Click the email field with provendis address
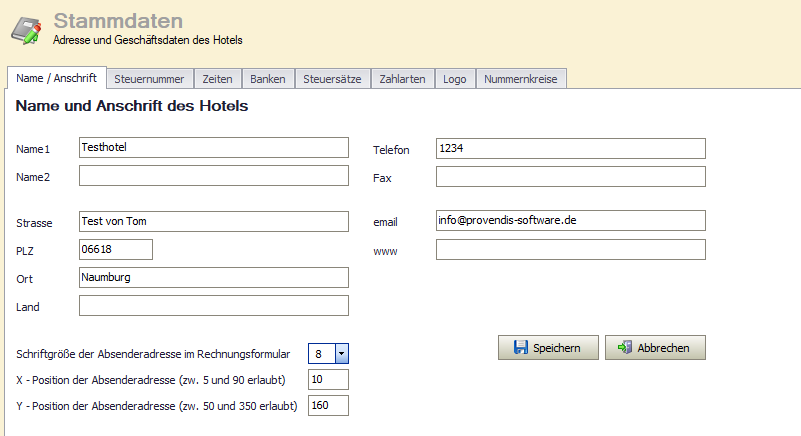This screenshot has width=801, height=436. 570,220
